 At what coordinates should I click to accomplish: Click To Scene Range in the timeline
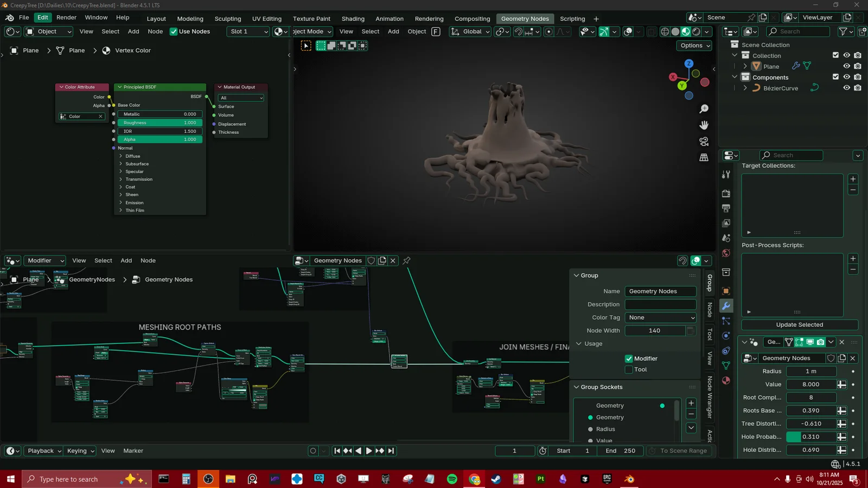[679, 451]
